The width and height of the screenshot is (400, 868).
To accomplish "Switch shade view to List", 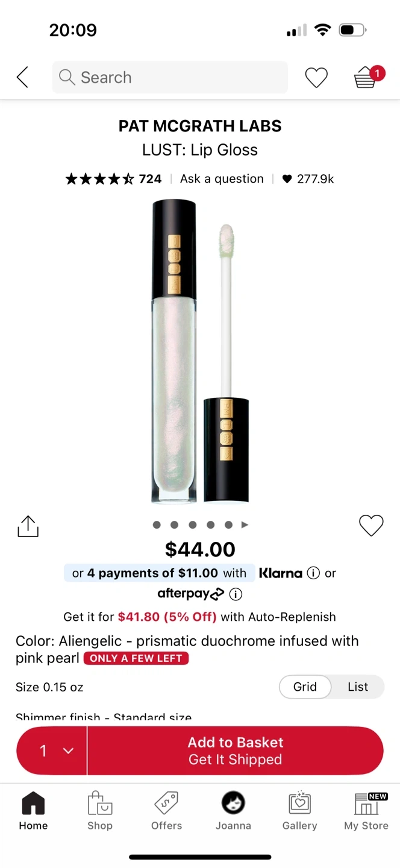I will coord(358,687).
